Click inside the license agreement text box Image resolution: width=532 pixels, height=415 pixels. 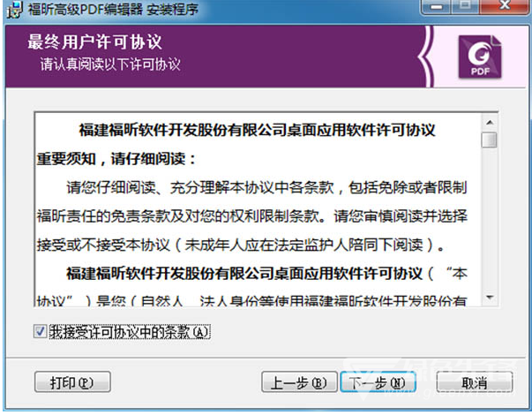pyautogui.click(x=258, y=209)
